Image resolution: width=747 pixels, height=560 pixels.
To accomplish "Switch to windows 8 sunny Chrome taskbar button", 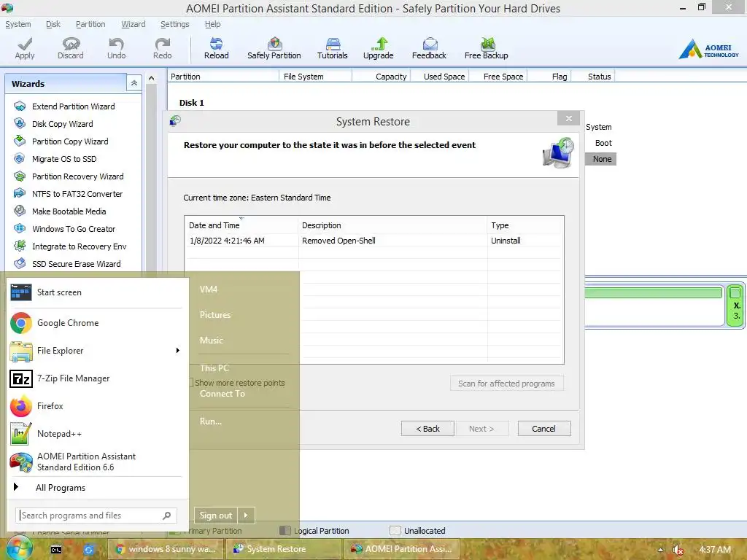I will point(165,549).
